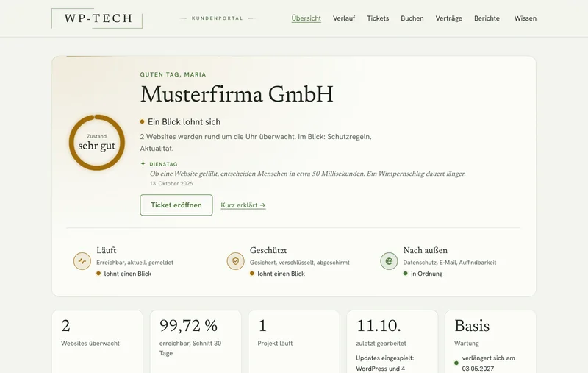Click the verlängert sich am 03.05.2027 text
Image resolution: width=588 pixels, height=373 pixels.
pos(488,363)
